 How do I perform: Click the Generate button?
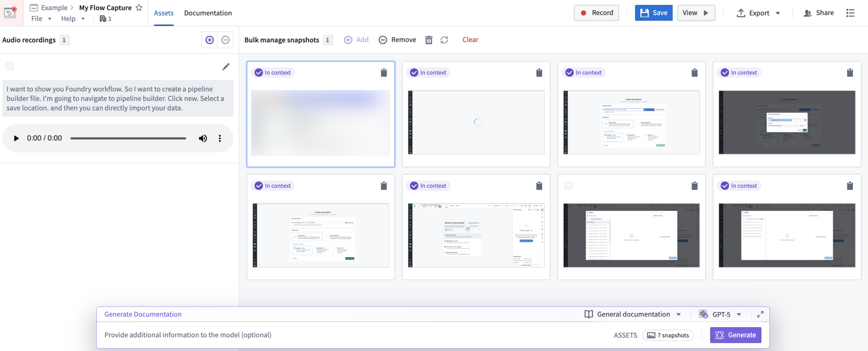click(x=735, y=335)
